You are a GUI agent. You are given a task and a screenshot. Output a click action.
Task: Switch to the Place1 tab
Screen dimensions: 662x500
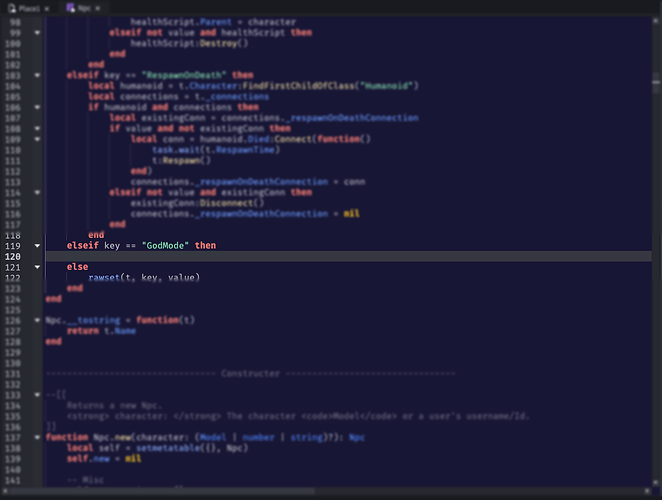point(28,8)
